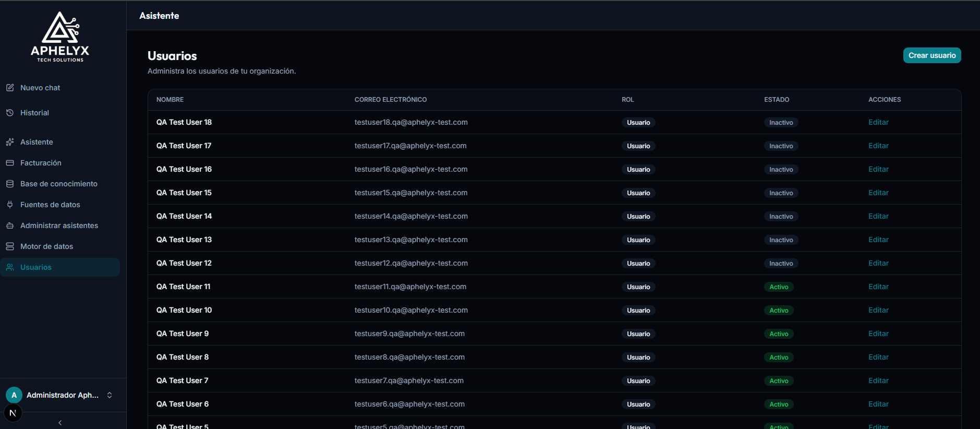Image resolution: width=980 pixels, height=429 pixels.
Task: Select the name QA Test User 16
Action: 184,169
